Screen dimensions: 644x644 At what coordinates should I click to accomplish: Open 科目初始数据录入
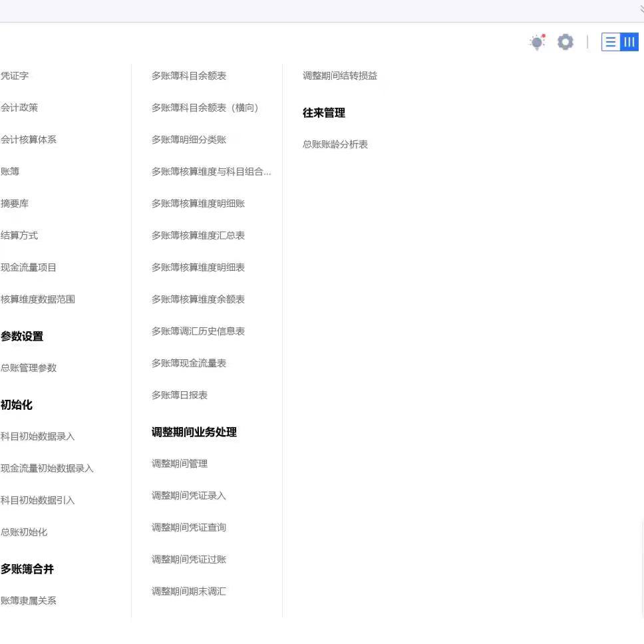(37, 436)
